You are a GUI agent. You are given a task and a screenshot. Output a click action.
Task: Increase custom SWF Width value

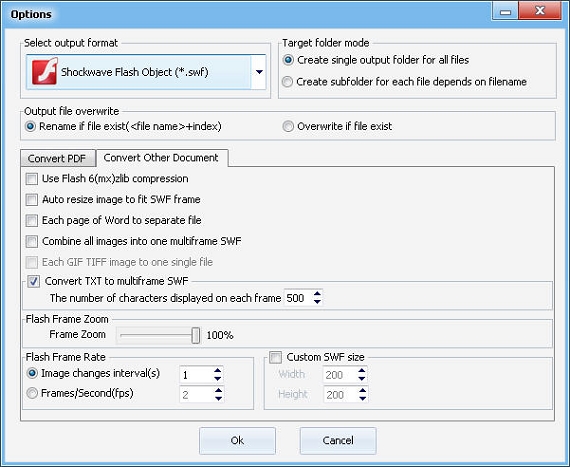point(362,371)
